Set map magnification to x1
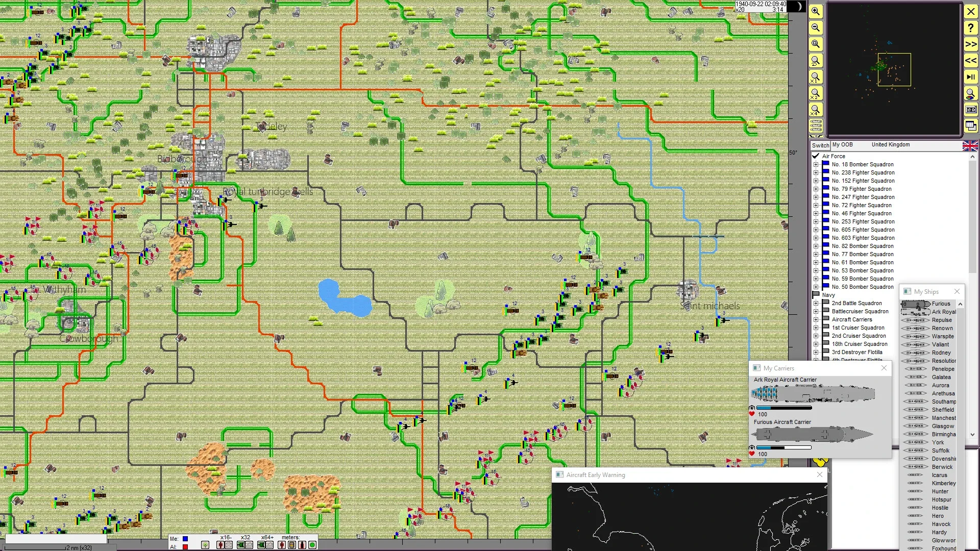The width and height of the screenshot is (980, 551). point(816,78)
